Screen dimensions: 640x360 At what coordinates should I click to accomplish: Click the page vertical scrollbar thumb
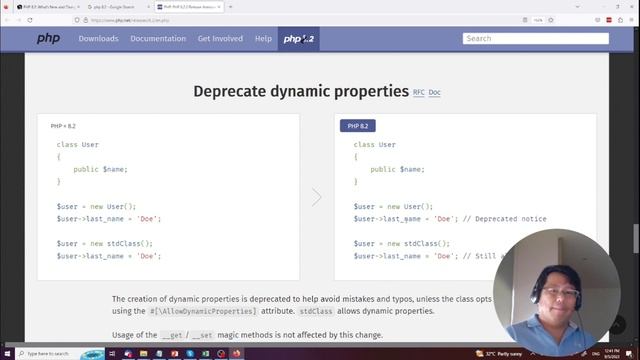636,239
